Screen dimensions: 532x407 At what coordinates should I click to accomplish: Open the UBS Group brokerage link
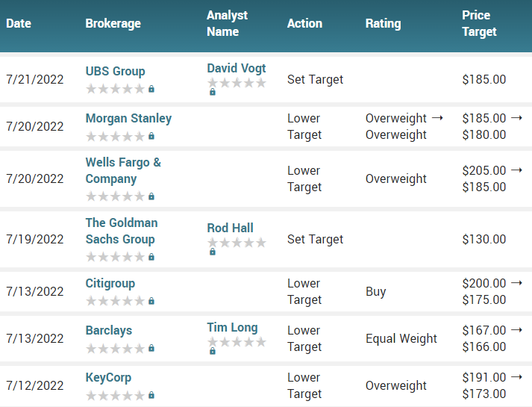coord(116,71)
